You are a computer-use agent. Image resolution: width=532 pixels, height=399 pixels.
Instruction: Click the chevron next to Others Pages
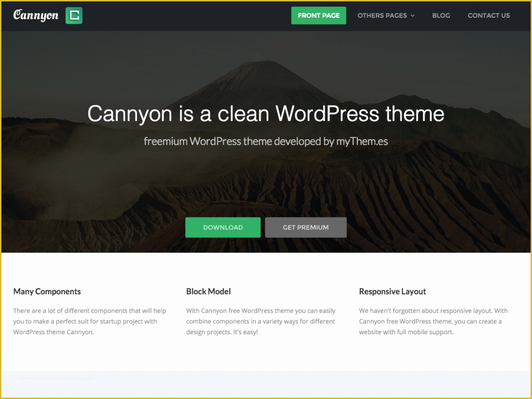(x=412, y=15)
